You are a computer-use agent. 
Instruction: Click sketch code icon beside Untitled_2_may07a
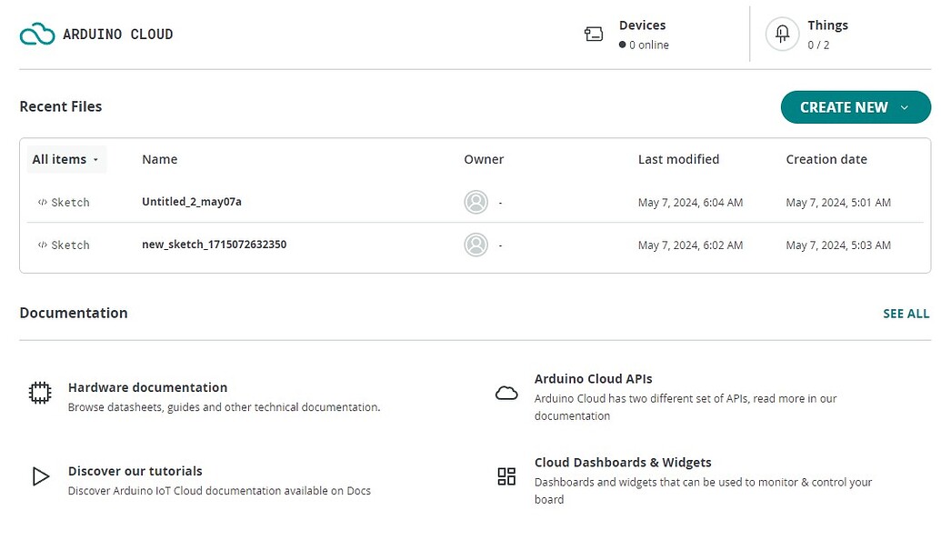42,203
